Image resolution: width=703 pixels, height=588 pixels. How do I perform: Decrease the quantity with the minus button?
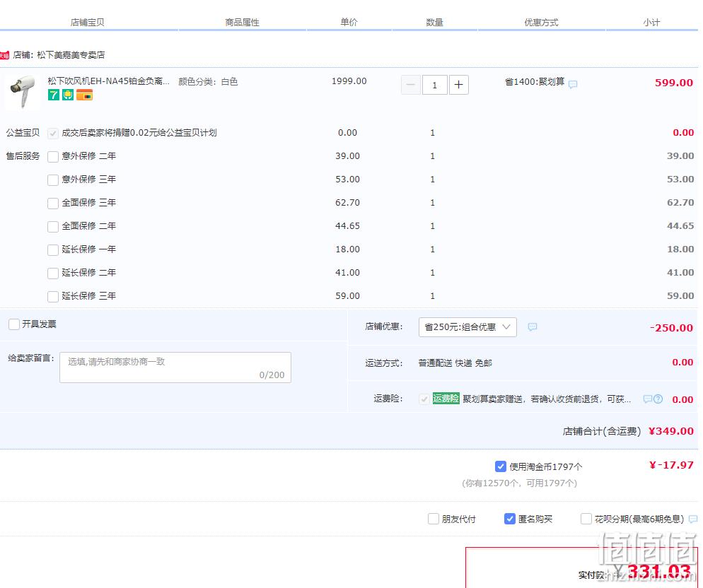[x=411, y=85]
